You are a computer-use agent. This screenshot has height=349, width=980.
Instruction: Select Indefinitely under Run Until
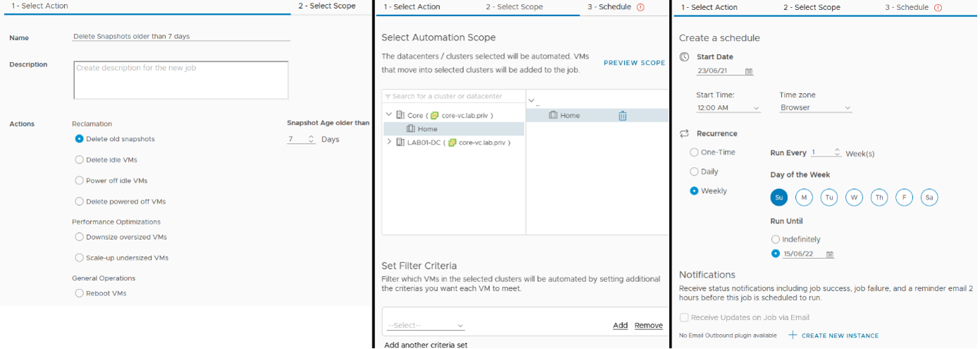776,240
